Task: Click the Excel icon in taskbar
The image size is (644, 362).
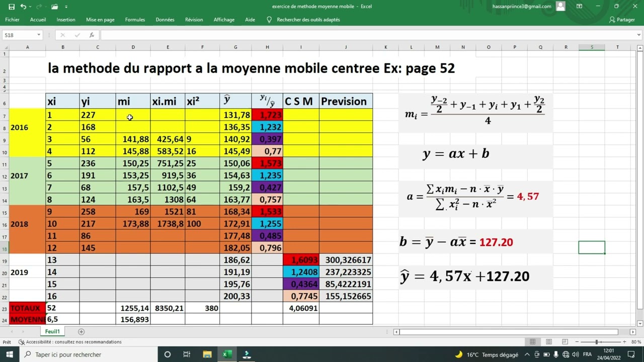Action: pos(227,354)
